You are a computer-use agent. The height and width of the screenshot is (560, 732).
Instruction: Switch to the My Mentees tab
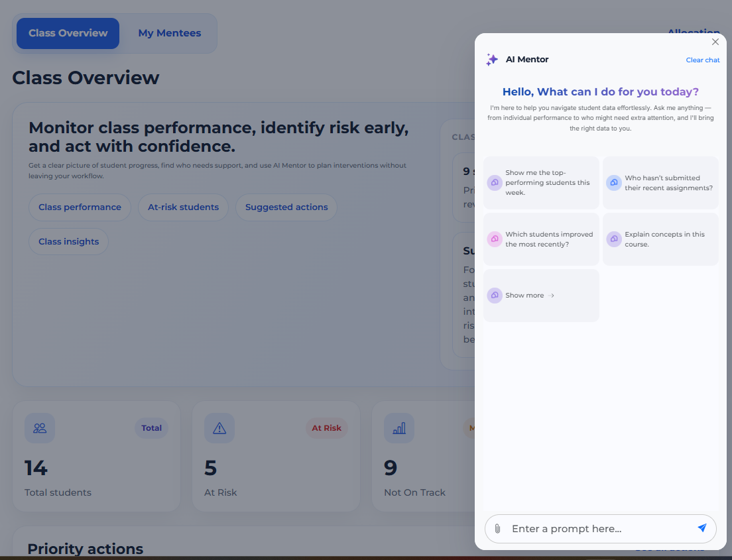[170, 33]
